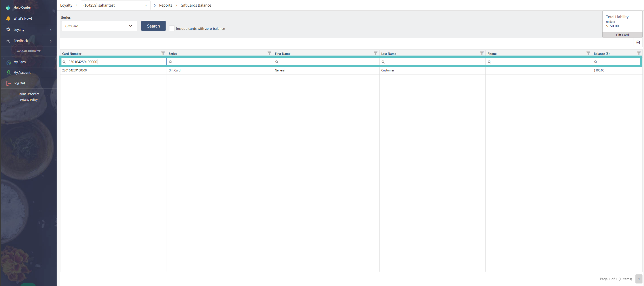Open the Series Gift Card dropdown

tap(99, 26)
